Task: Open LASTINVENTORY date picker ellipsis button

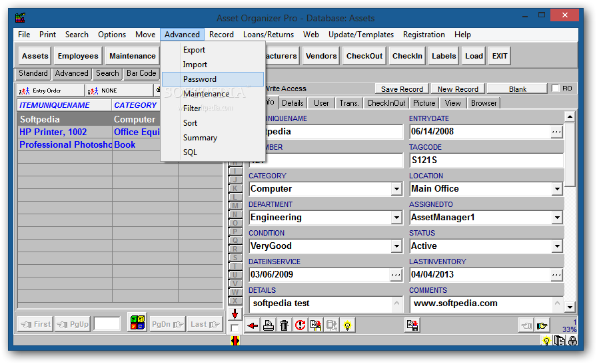Action: 556,275
